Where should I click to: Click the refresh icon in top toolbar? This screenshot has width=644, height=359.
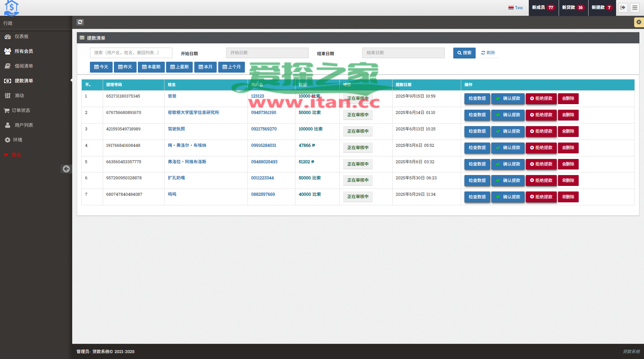pos(80,22)
